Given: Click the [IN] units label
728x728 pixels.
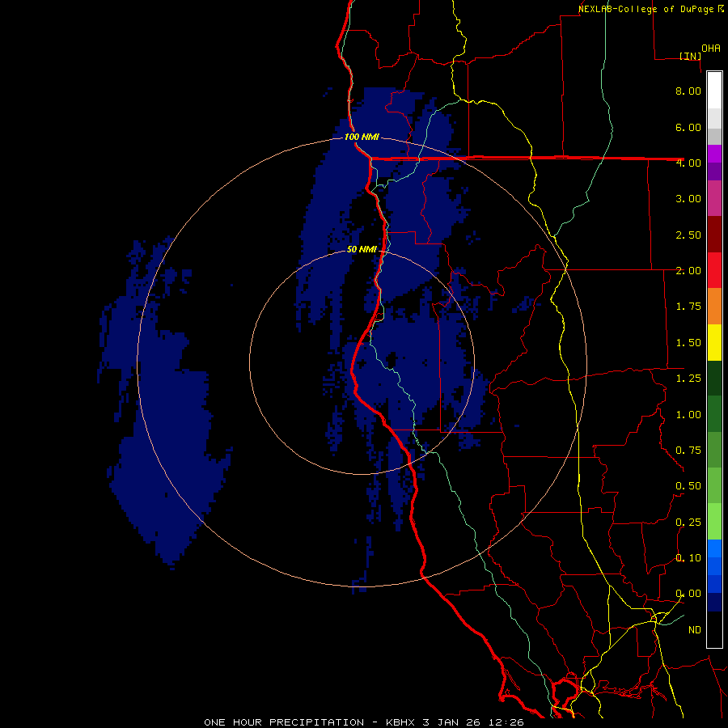Looking at the screenshot, I should coord(690,56).
